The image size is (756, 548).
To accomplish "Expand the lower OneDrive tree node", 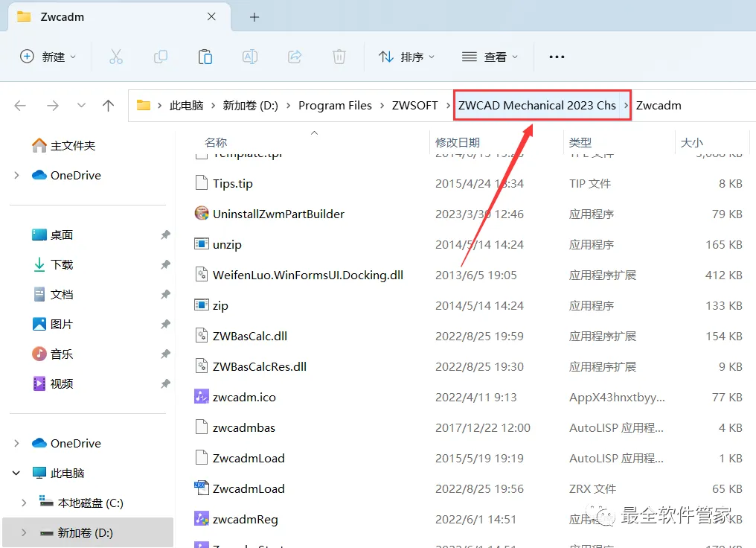I will (17, 443).
